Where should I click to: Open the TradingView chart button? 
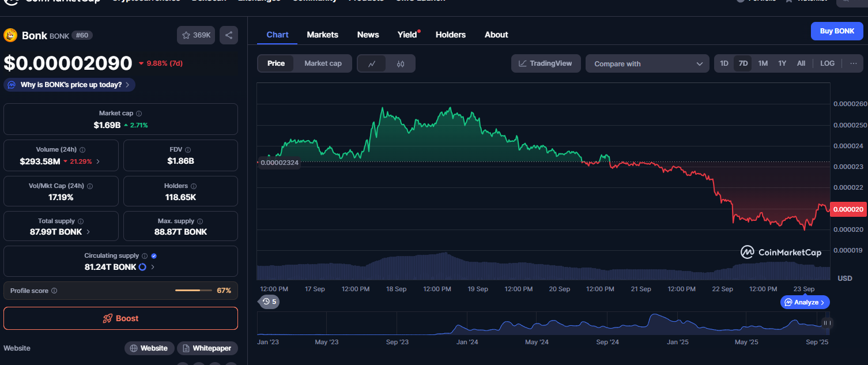click(546, 63)
